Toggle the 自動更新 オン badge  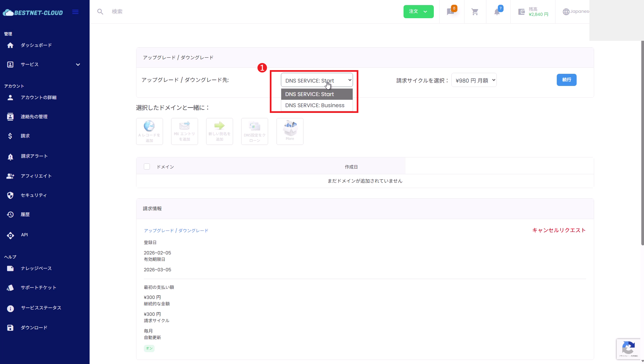pyautogui.click(x=149, y=348)
